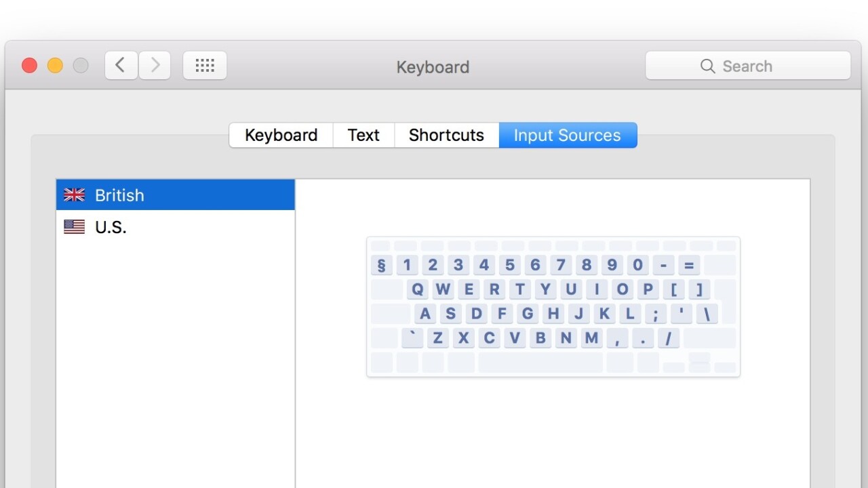Show all preferences via grid icon
The width and height of the screenshot is (868, 488).
[205, 66]
